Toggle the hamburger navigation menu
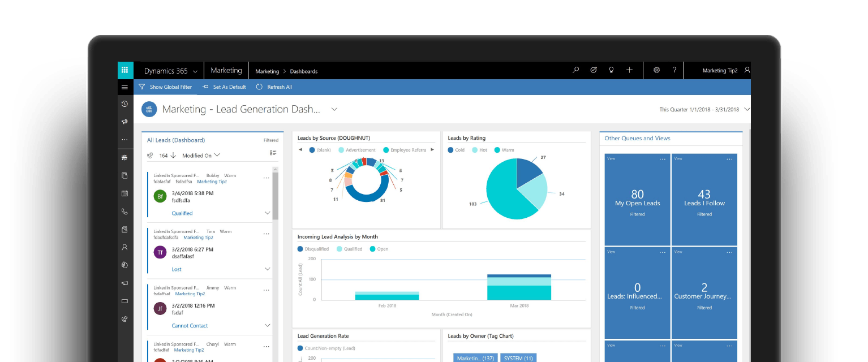The height and width of the screenshot is (362, 868). (125, 87)
